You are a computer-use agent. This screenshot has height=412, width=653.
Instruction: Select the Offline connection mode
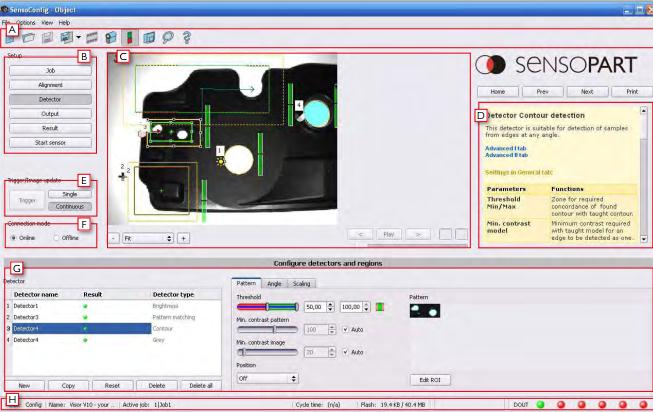coord(59,237)
